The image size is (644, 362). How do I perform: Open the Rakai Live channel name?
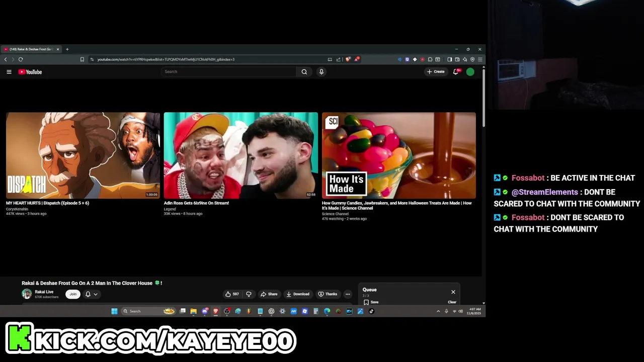coord(44,292)
